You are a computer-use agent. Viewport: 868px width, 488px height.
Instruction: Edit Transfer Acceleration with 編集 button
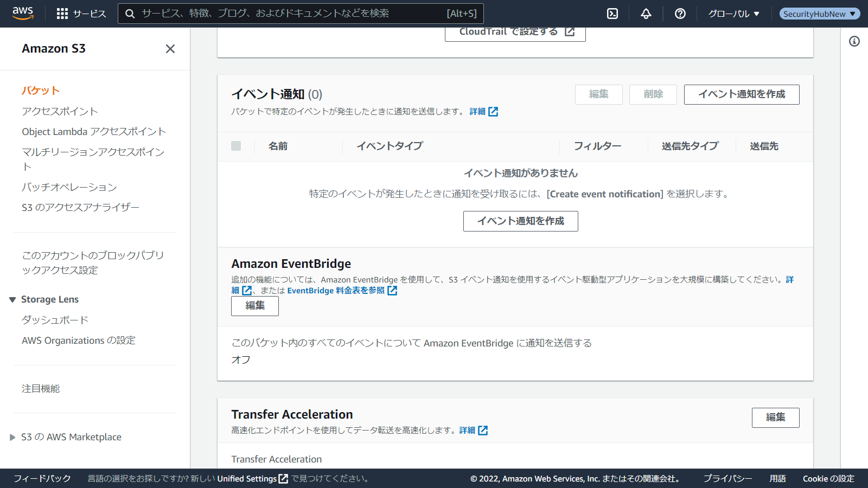[775, 418]
